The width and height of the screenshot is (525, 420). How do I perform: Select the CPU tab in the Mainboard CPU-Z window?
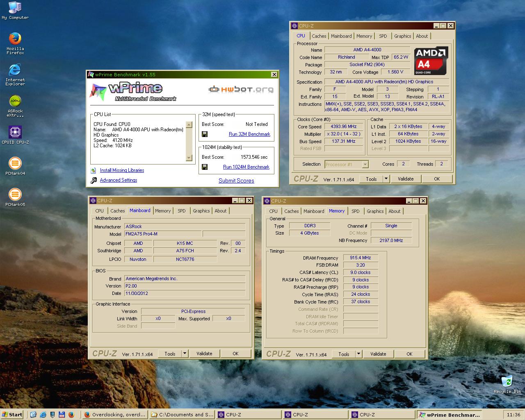coord(100,211)
